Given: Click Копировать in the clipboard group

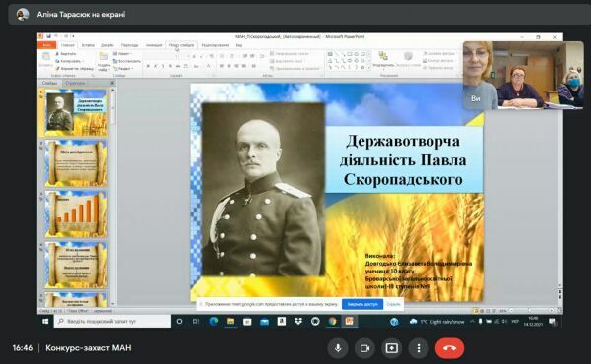Looking at the screenshot, I should click(x=69, y=61).
